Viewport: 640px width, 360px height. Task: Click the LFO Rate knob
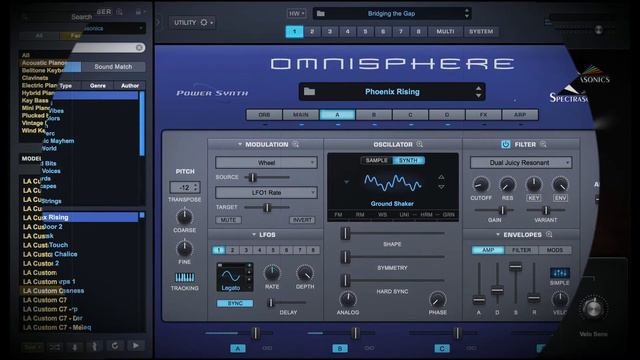272,273
